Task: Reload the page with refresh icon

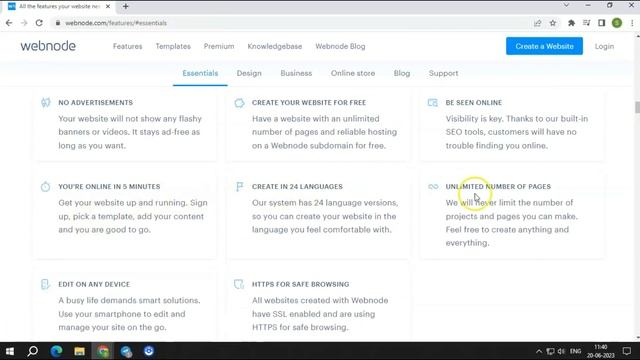Action: [39, 23]
